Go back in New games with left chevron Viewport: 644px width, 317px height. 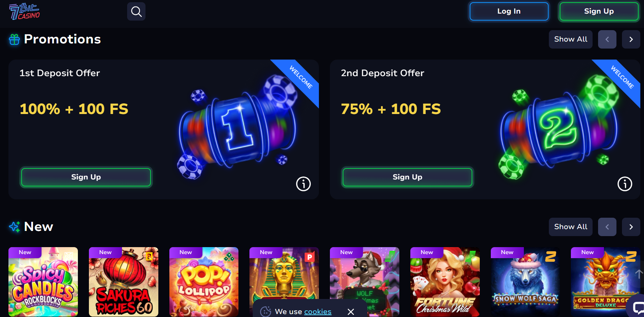tap(607, 227)
